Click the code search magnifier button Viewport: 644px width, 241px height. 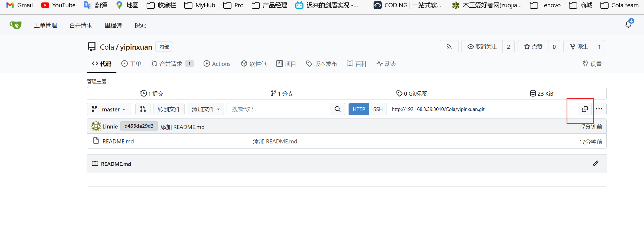click(338, 109)
